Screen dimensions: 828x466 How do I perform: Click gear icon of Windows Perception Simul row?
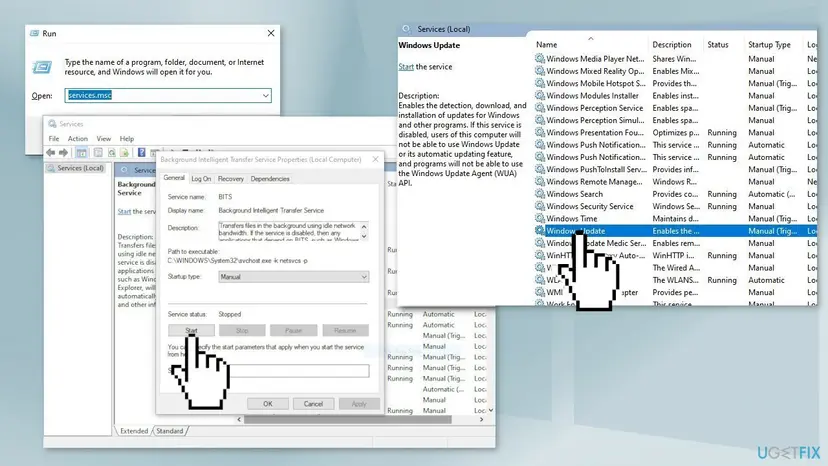(539, 120)
